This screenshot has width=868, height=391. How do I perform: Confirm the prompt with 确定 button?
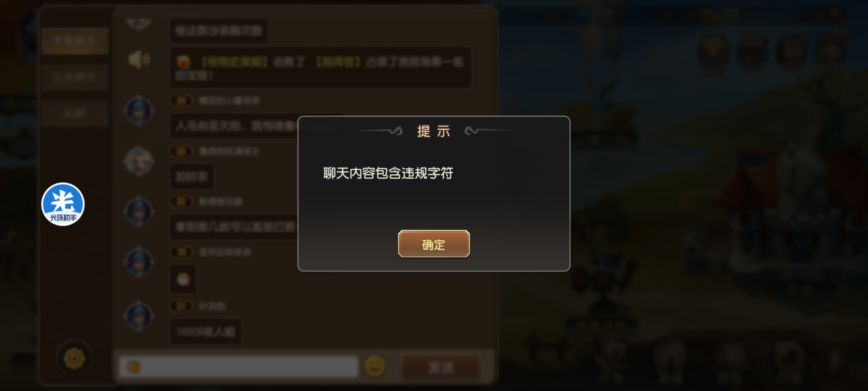pos(434,244)
